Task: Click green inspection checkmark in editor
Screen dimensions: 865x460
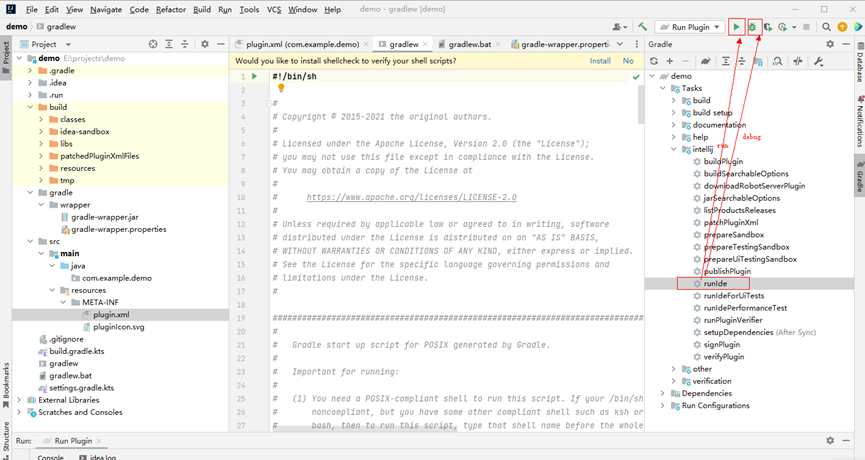Action: click(x=636, y=77)
